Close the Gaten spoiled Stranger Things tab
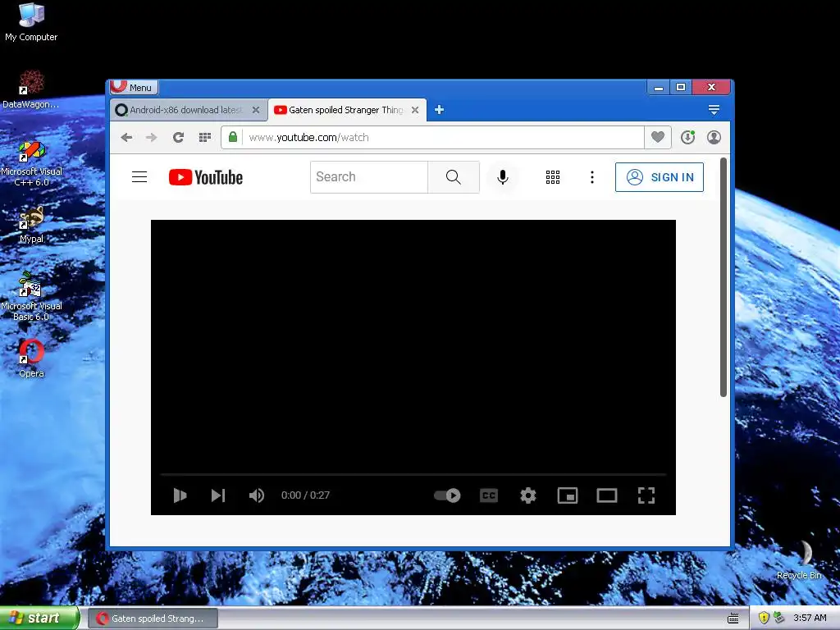 pos(415,110)
